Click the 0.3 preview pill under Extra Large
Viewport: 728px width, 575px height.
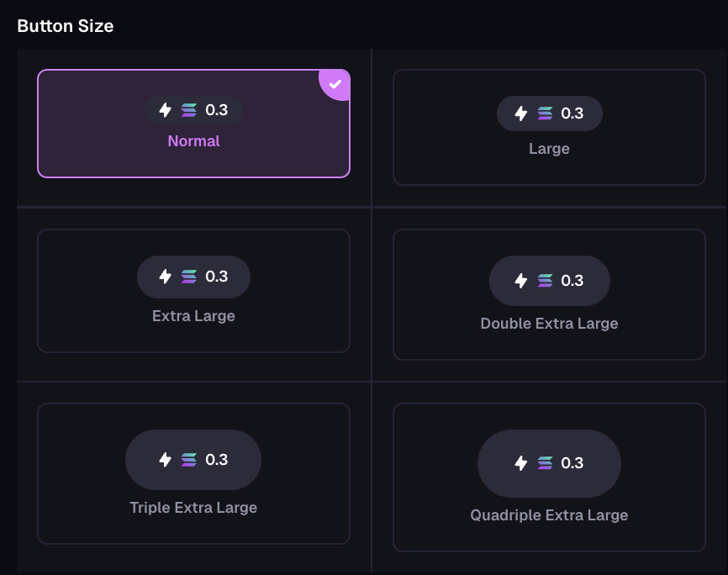193,277
